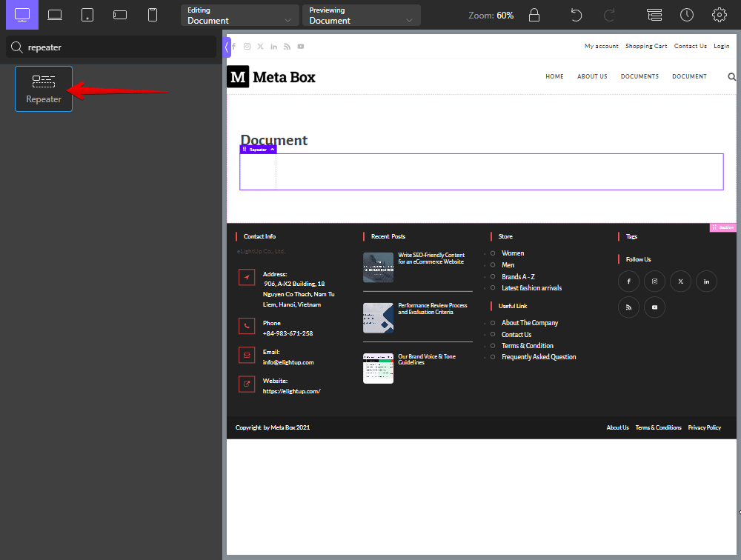The width and height of the screenshot is (741, 560).
Task: Collapse the left panel handle
Action: point(227,47)
